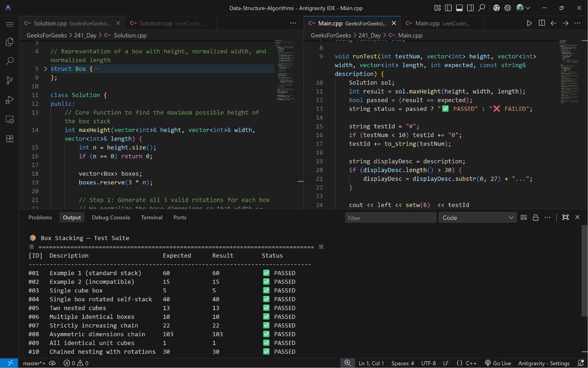Image resolution: width=588 pixels, height=368 pixels.
Task: Close the bottom panel
Action: pyautogui.click(x=577, y=217)
